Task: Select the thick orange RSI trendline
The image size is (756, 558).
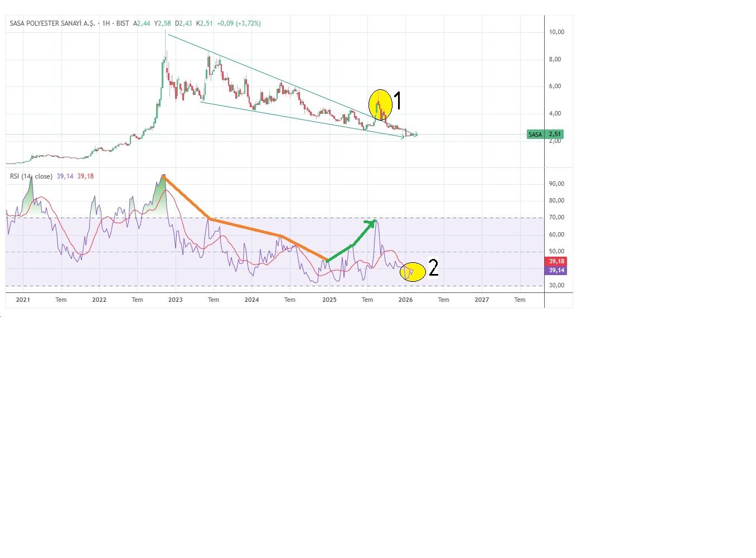Action: (x=245, y=228)
